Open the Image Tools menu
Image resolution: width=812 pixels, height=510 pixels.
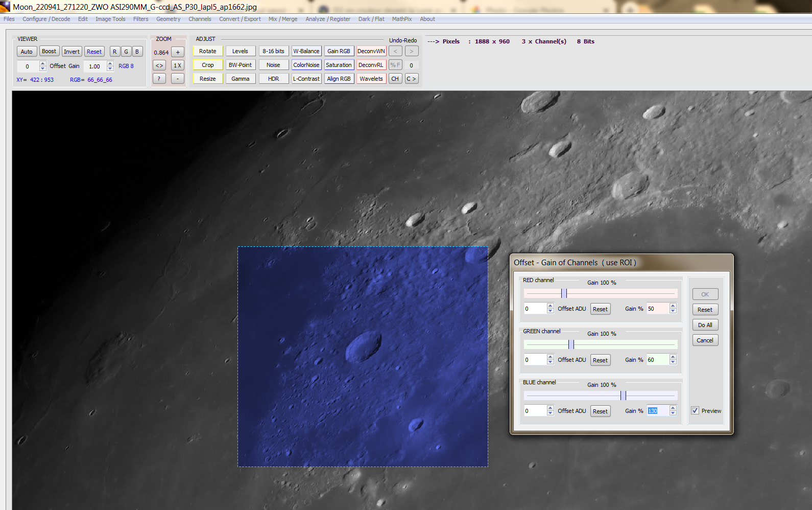(110, 19)
